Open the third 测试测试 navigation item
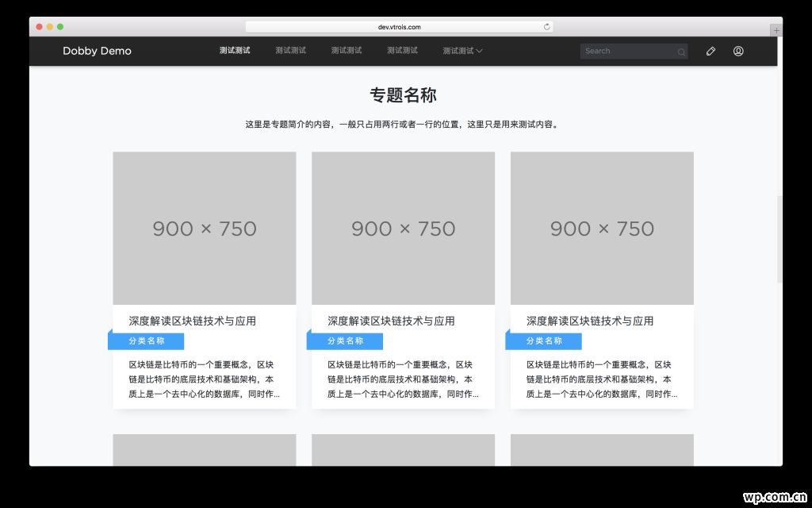 347,50
